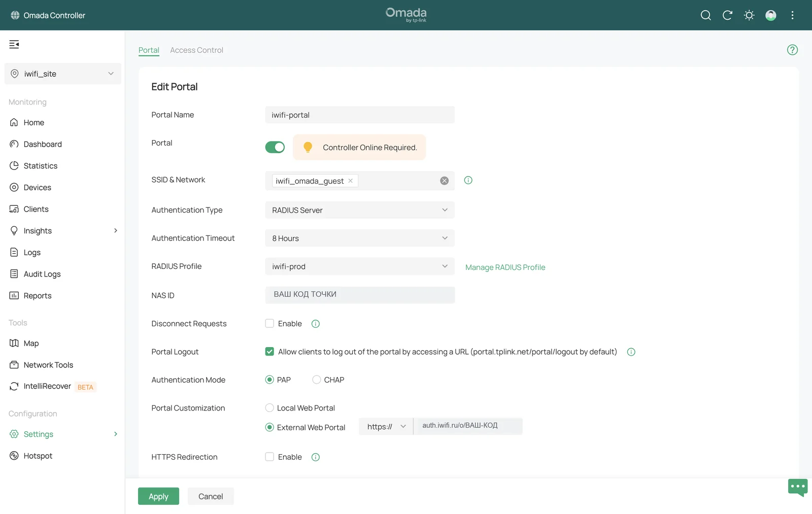Click the refresh icon in top bar
Viewport: 812px width, 514px height.
click(x=727, y=15)
